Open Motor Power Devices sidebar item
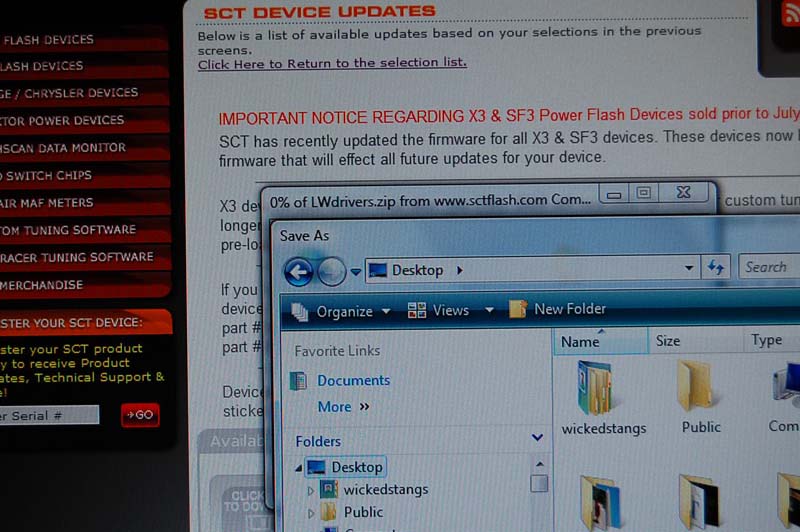 tap(84, 120)
